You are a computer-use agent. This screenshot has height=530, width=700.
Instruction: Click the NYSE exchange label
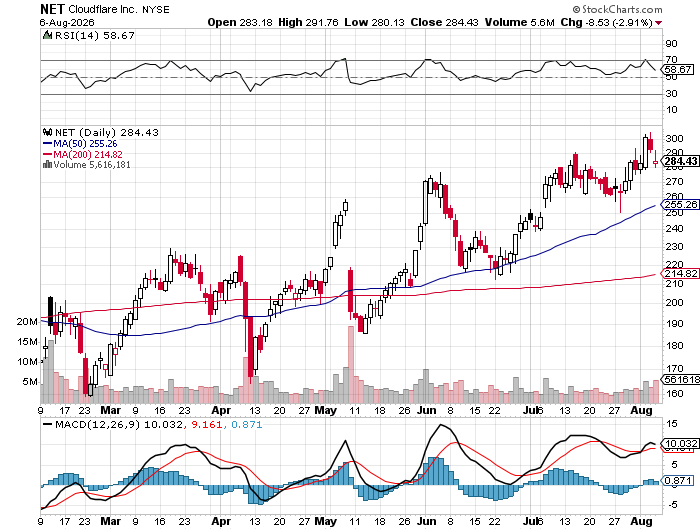point(156,10)
